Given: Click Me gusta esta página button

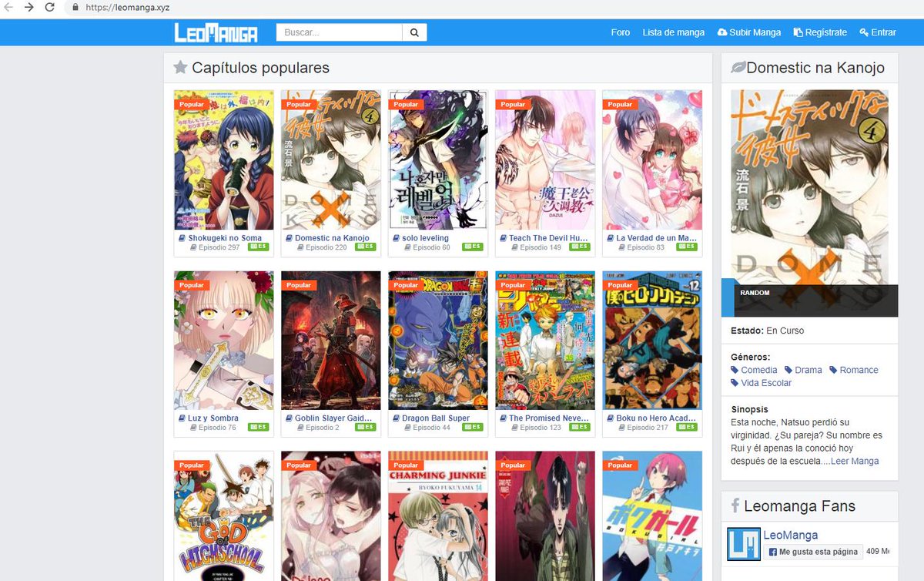Looking at the screenshot, I should pyautogui.click(x=812, y=552).
